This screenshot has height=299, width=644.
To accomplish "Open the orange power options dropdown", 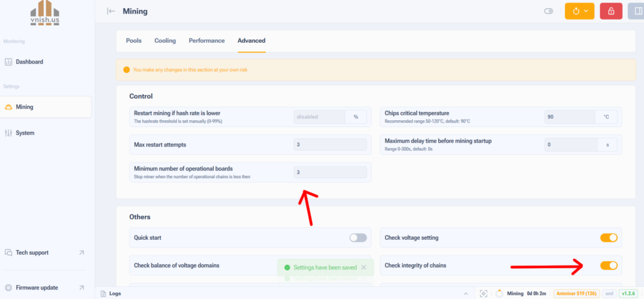I will (579, 11).
